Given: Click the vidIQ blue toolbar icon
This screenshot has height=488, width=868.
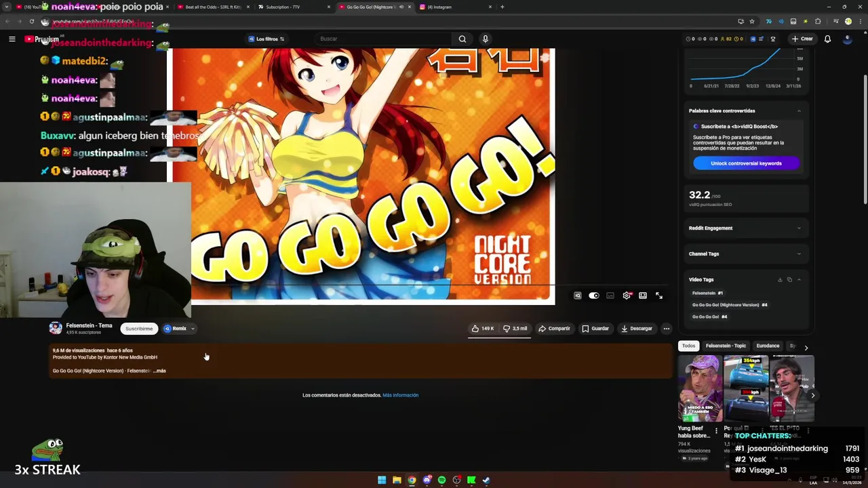Looking at the screenshot, I should tap(753, 39).
